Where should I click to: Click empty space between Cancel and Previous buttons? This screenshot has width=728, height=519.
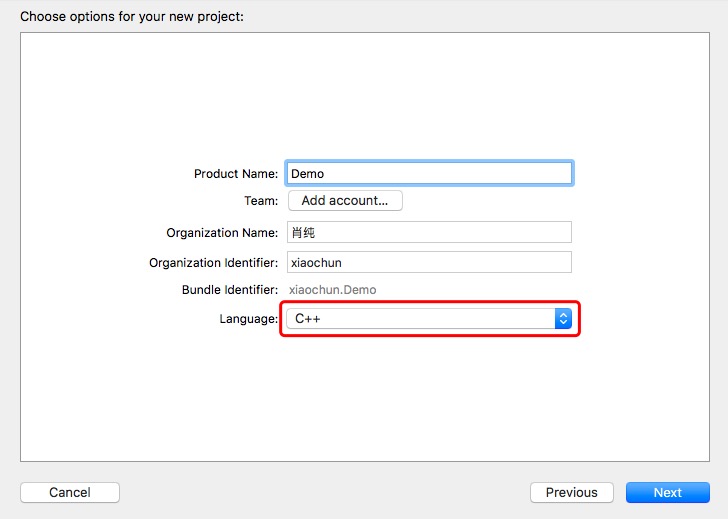point(320,492)
